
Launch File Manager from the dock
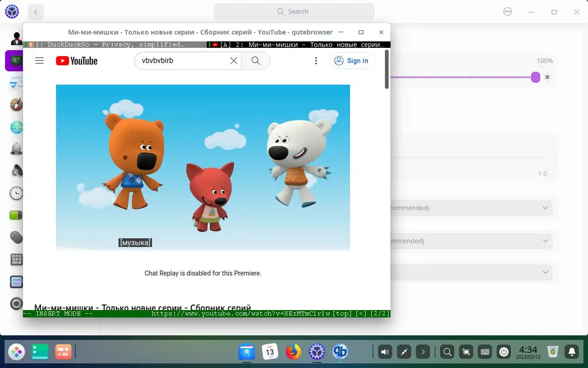tap(247, 352)
